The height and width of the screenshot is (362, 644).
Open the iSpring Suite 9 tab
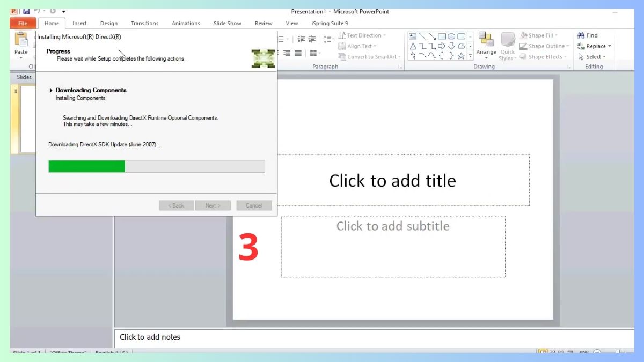pyautogui.click(x=330, y=24)
